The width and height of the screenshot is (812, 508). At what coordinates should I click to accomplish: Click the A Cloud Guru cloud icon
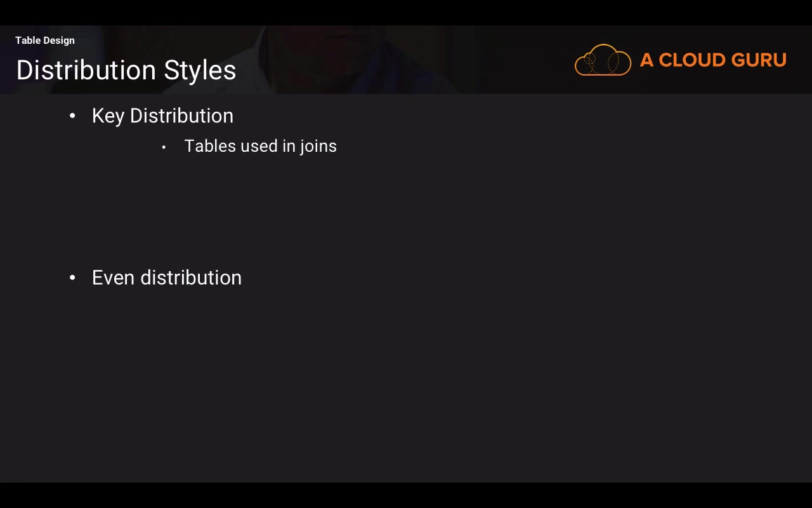tap(603, 60)
